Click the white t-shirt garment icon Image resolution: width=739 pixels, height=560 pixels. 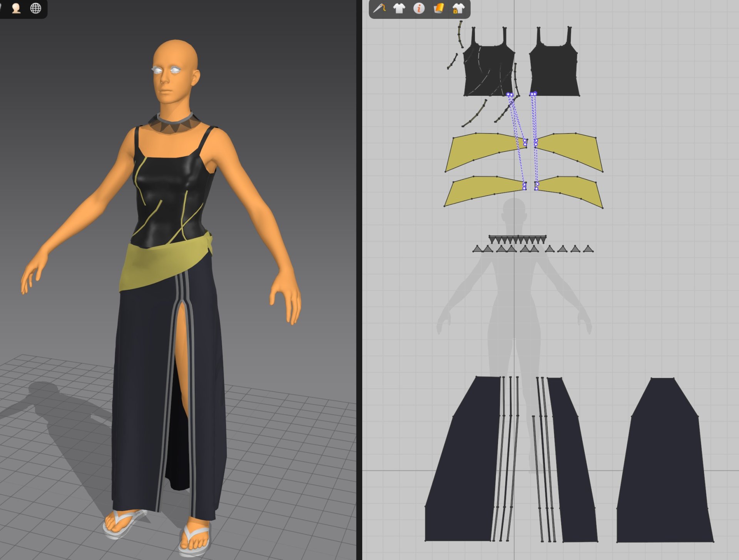pyautogui.click(x=399, y=8)
